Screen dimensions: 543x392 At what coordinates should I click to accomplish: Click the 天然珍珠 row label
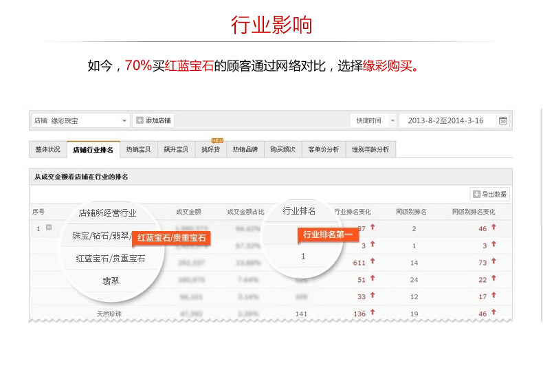tap(109, 314)
